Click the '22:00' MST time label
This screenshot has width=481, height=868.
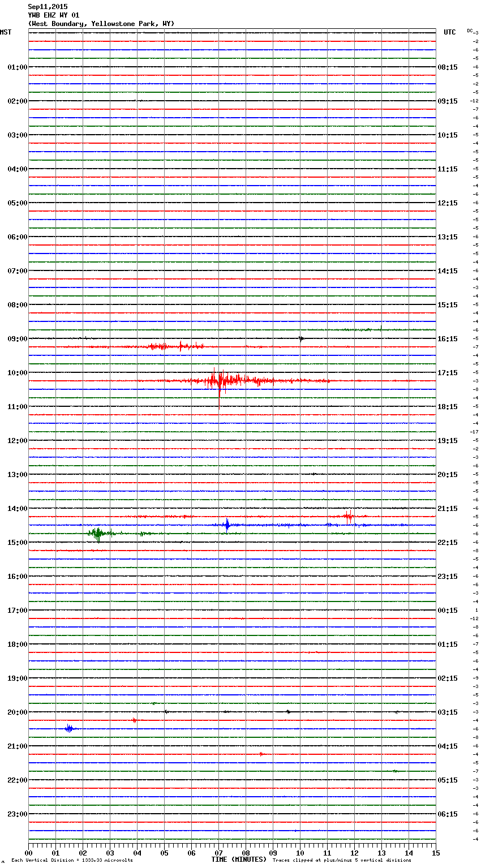[18, 780]
